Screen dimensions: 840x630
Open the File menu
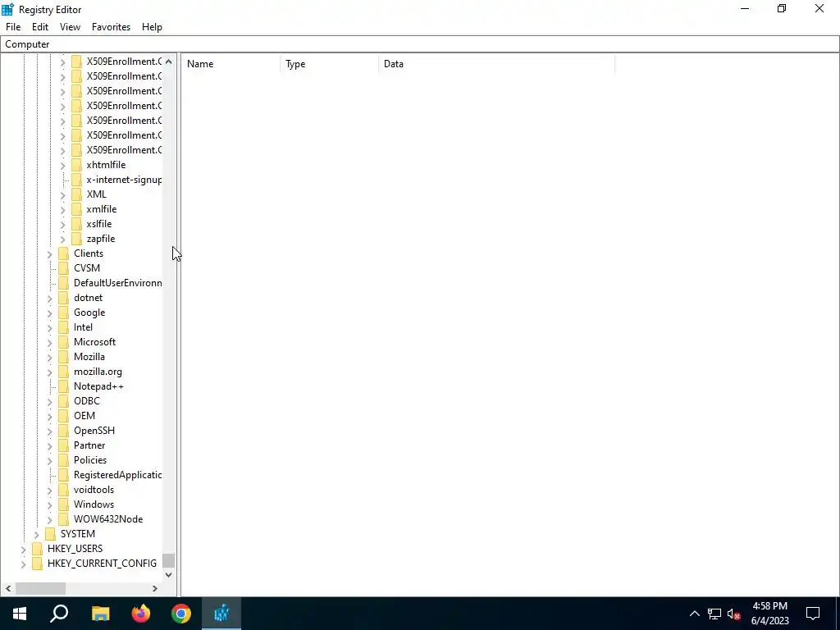[13, 27]
